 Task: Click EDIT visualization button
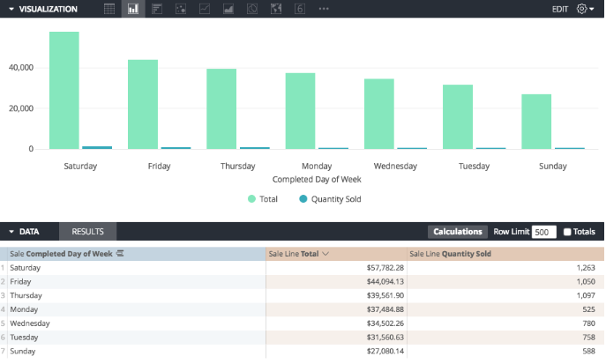(x=560, y=9)
